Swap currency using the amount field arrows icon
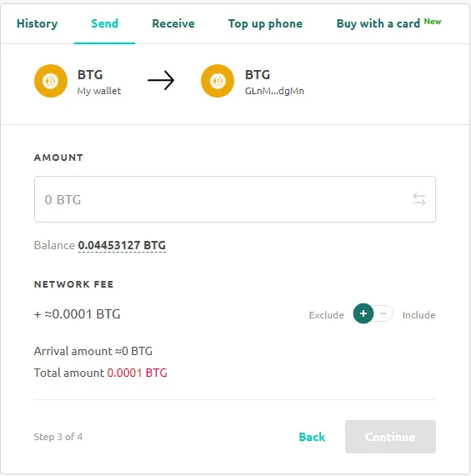 click(x=419, y=199)
